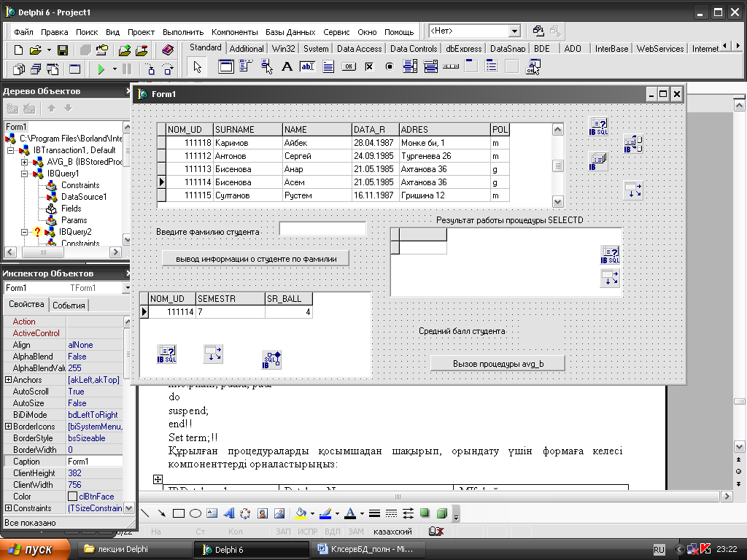
Task: Select the CheckBox component in palette
Action: (369, 66)
